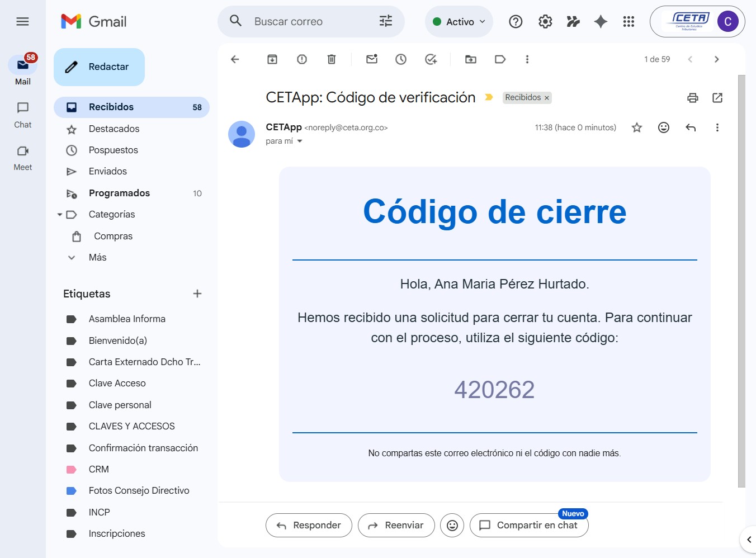Click the email vertical scrollbar

[x=741, y=281]
